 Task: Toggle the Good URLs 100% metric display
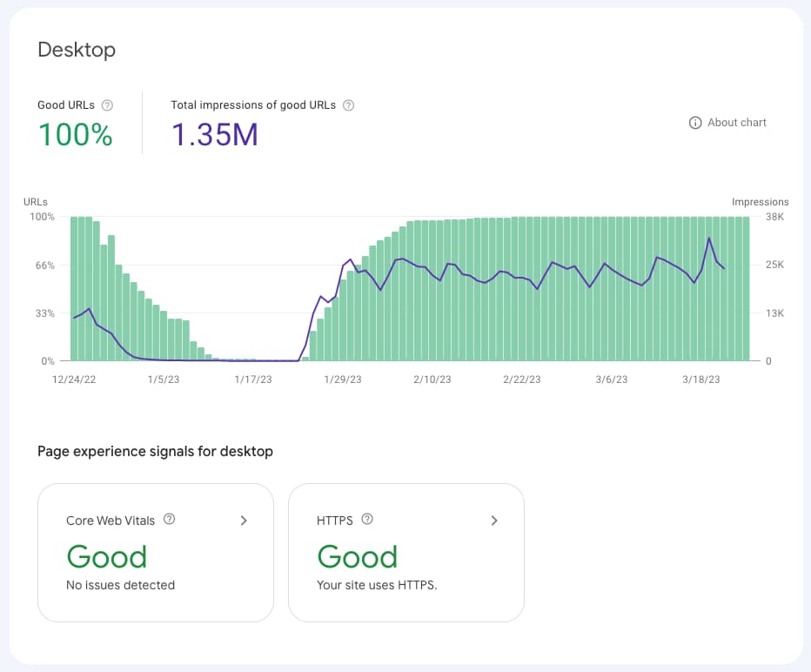pyautogui.click(x=75, y=136)
